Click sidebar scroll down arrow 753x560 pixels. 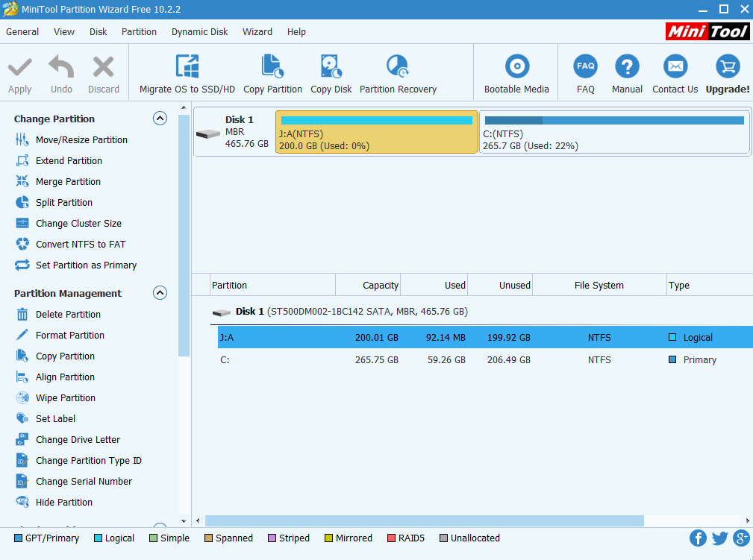tap(184, 521)
